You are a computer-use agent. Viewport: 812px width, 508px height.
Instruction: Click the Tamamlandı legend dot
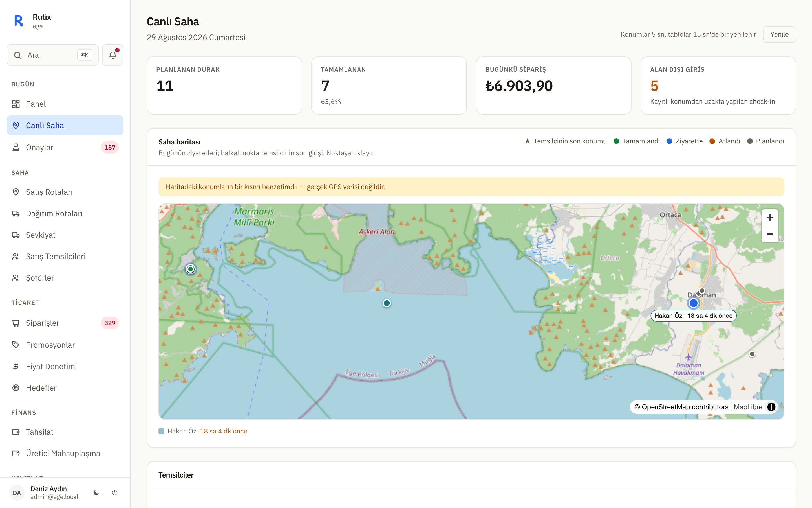tap(616, 141)
